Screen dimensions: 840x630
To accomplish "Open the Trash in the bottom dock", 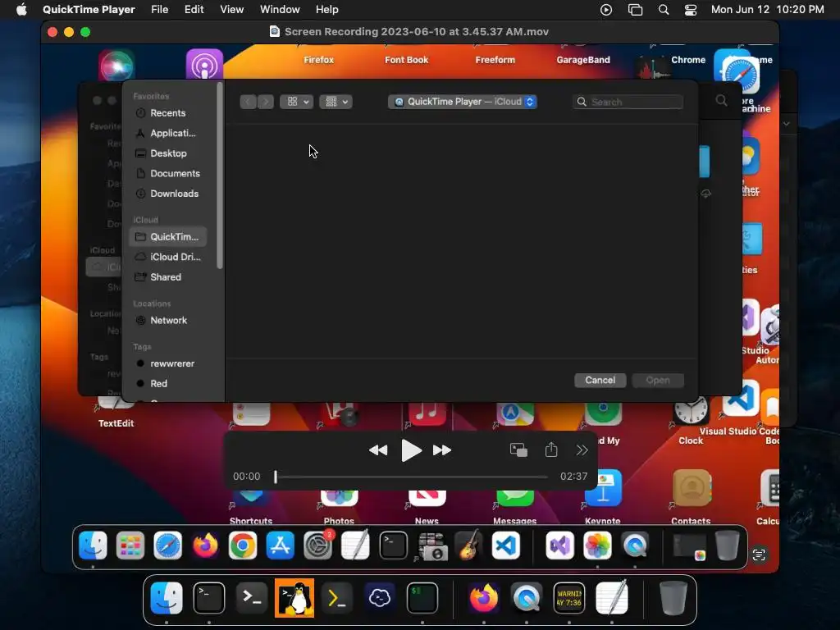I will [673, 598].
